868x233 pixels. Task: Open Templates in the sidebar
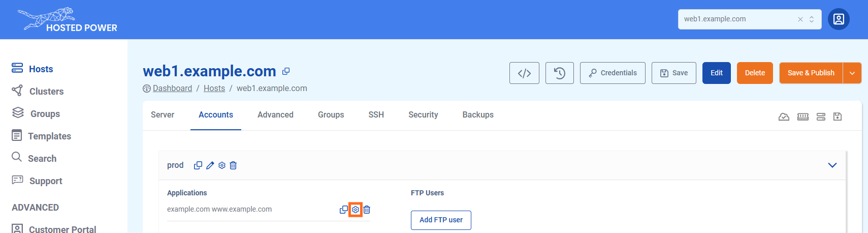pos(49,136)
